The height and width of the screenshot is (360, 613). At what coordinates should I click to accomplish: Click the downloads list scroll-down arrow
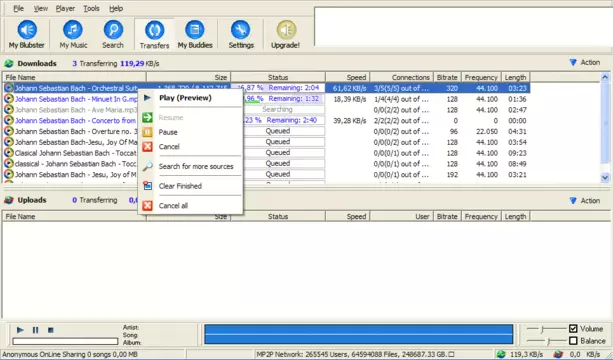tap(605, 177)
